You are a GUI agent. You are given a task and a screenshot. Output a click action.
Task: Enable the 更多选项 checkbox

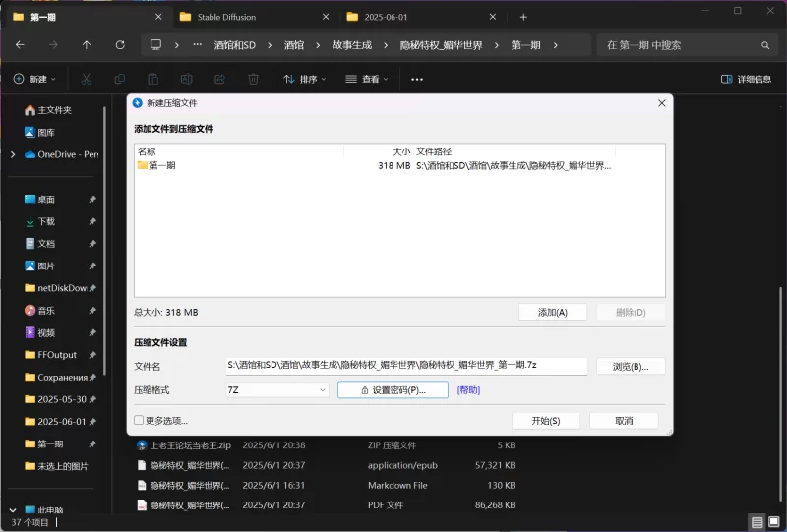(x=140, y=420)
